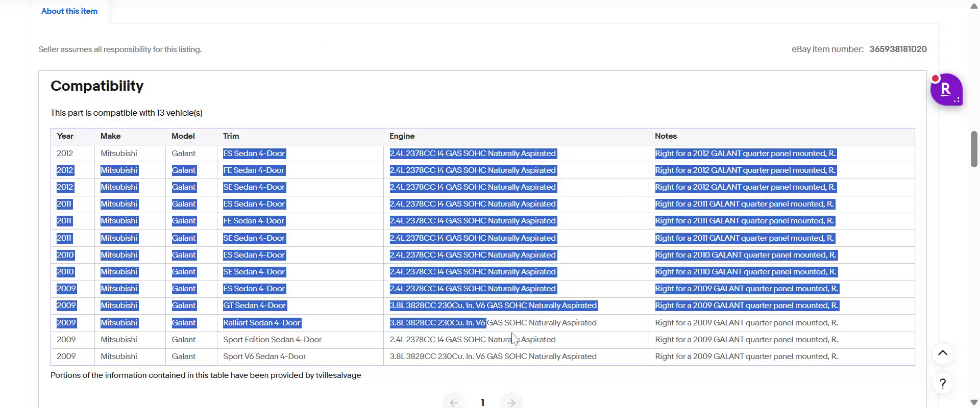Click the Compatibility heading
Image resolution: width=980 pixels, height=408 pixels.
point(97,86)
